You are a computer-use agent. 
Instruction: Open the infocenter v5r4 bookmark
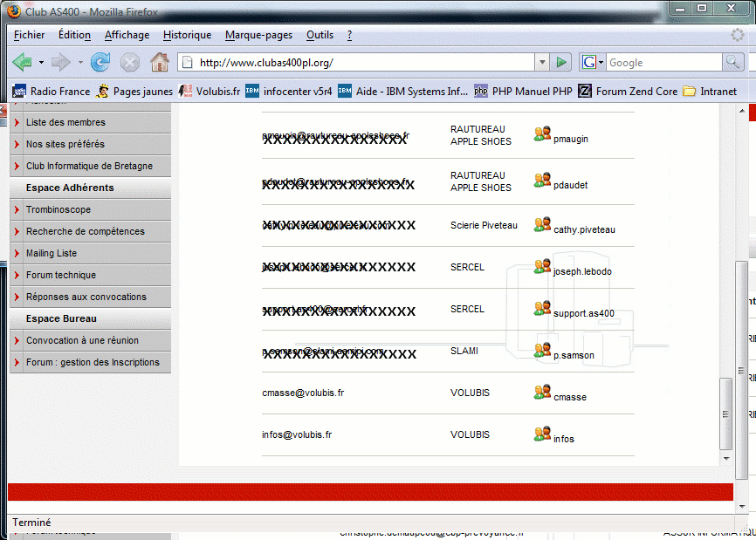pos(289,91)
